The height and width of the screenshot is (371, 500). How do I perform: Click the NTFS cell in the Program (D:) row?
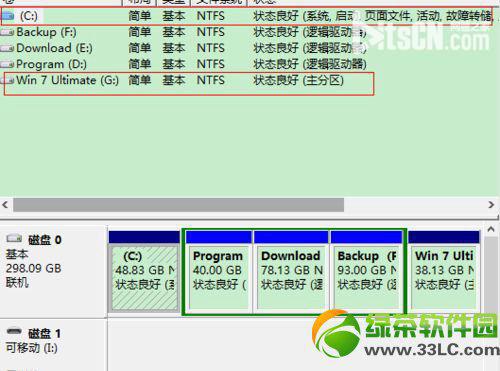(211, 64)
